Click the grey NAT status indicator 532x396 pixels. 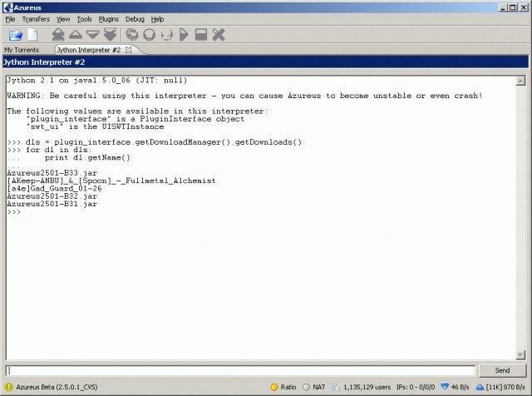pyautogui.click(x=307, y=387)
